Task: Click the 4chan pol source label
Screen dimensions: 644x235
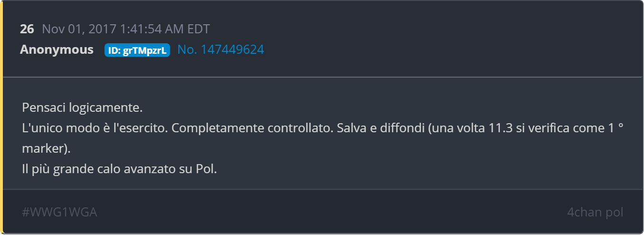Action: [x=595, y=212]
